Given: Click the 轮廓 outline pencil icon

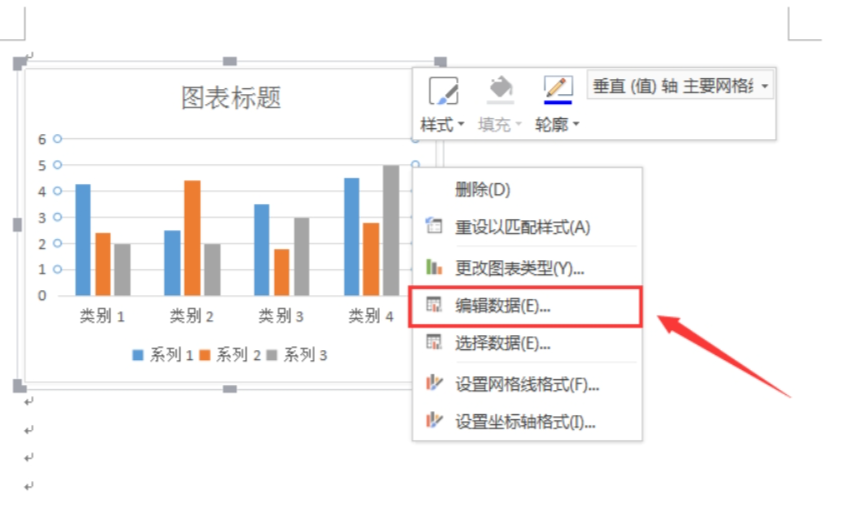Looking at the screenshot, I should click(x=558, y=90).
